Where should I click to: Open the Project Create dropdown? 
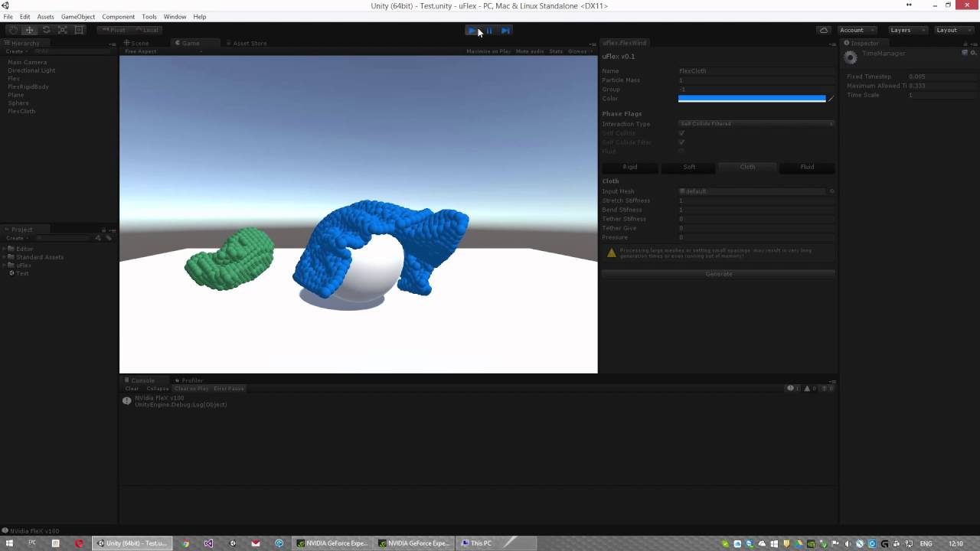[16, 238]
